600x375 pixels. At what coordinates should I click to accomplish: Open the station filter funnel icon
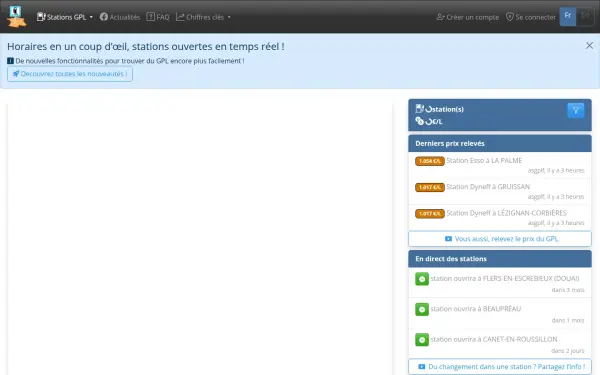point(576,111)
